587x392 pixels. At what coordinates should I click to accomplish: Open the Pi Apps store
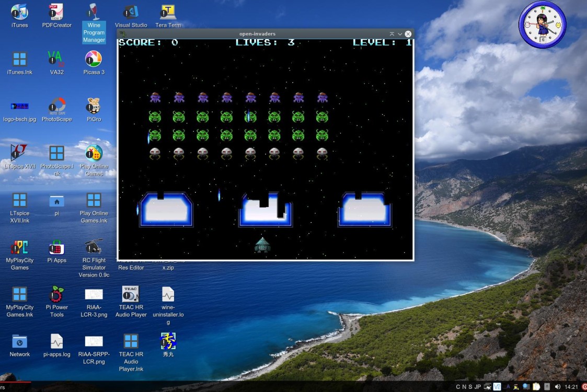tap(56, 250)
